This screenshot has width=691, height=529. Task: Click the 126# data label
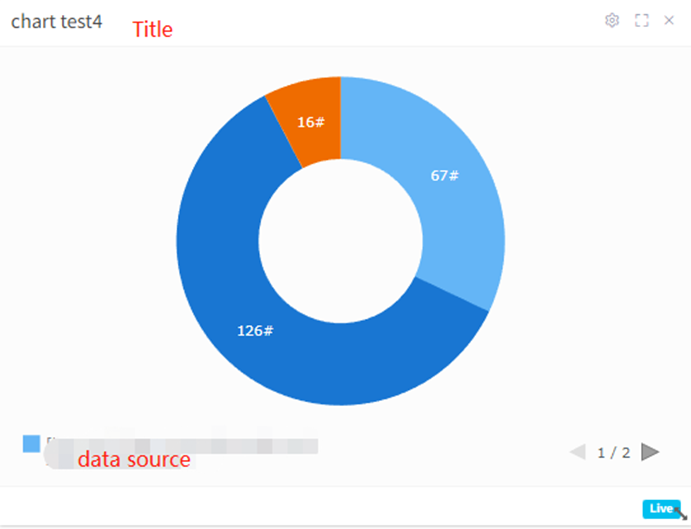click(255, 330)
